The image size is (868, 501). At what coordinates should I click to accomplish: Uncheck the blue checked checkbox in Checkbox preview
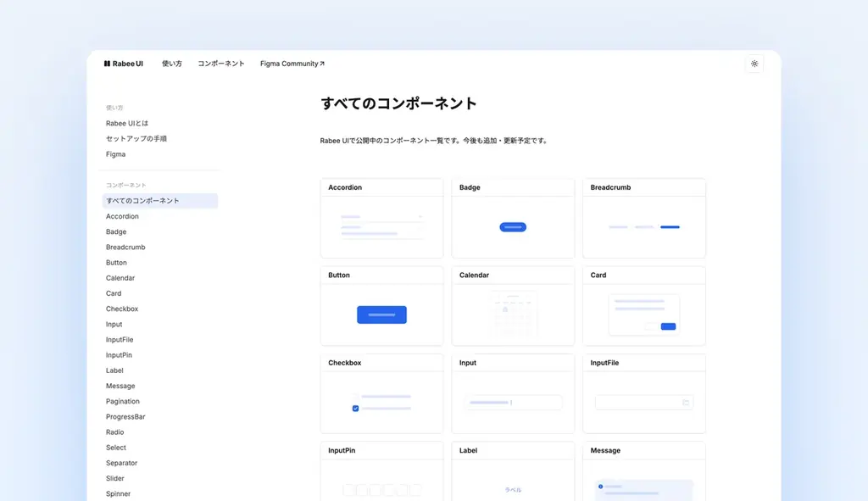(355, 409)
